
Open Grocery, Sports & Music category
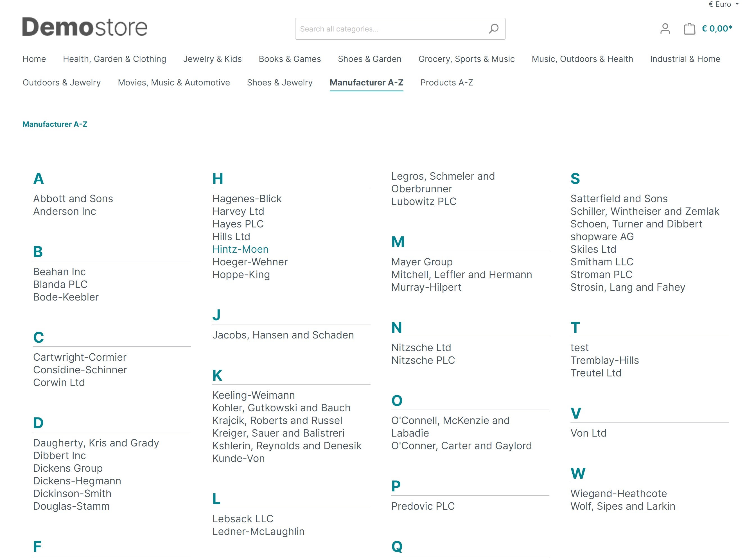point(466,59)
